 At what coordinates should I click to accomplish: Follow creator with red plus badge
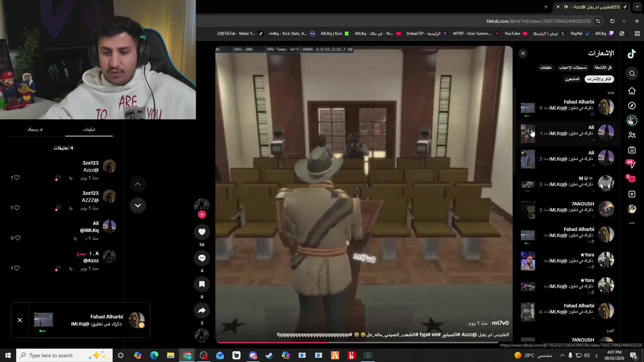pyautogui.click(x=202, y=215)
